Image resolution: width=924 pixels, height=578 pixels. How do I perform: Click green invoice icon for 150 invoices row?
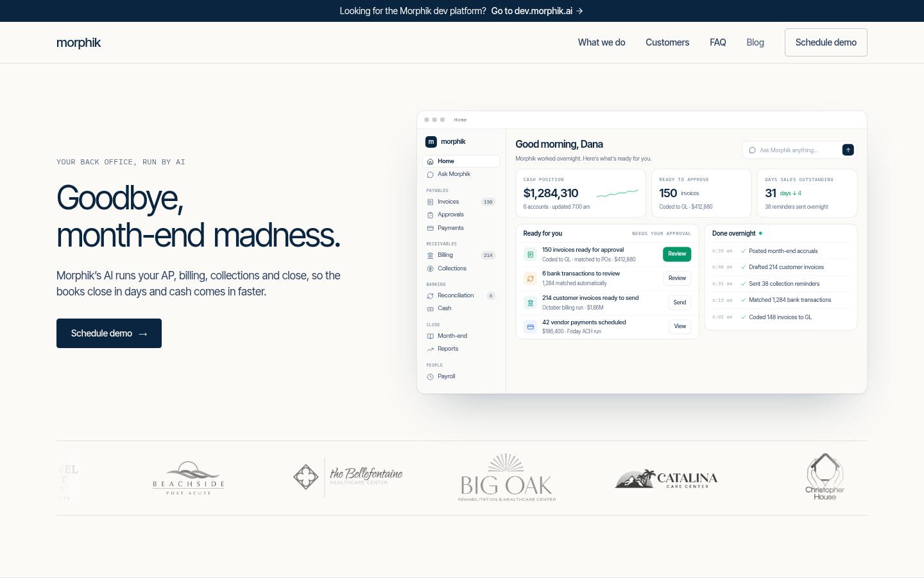pyautogui.click(x=530, y=254)
